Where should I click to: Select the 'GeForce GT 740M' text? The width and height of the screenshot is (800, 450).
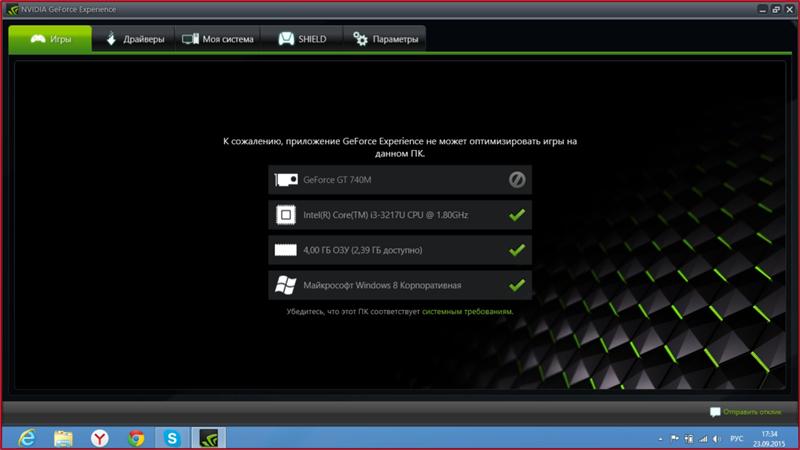[x=337, y=180]
